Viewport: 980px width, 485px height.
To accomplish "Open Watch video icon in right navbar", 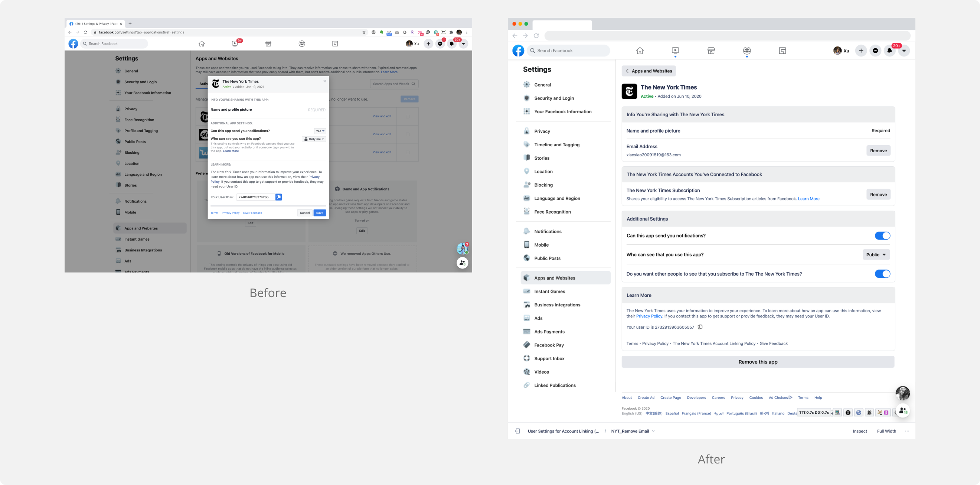I will (x=675, y=51).
